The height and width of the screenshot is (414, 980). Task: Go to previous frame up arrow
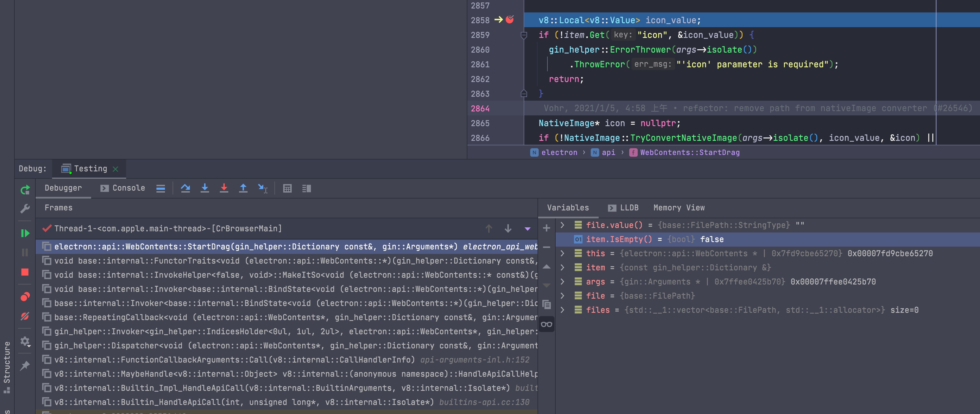coord(489,228)
